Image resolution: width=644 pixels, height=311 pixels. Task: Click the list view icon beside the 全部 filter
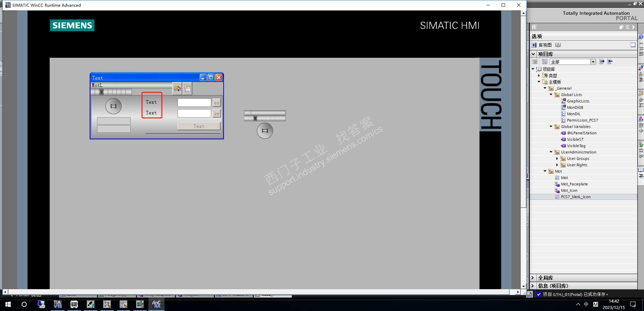544,61
